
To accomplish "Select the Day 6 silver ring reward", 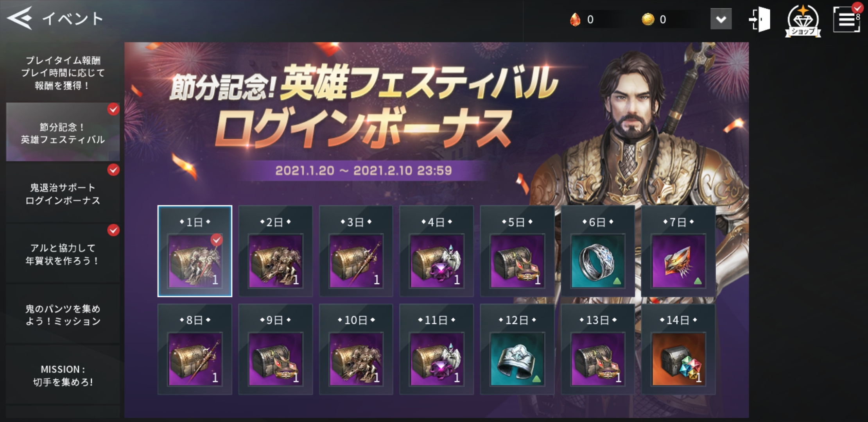I will click(x=598, y=261).
